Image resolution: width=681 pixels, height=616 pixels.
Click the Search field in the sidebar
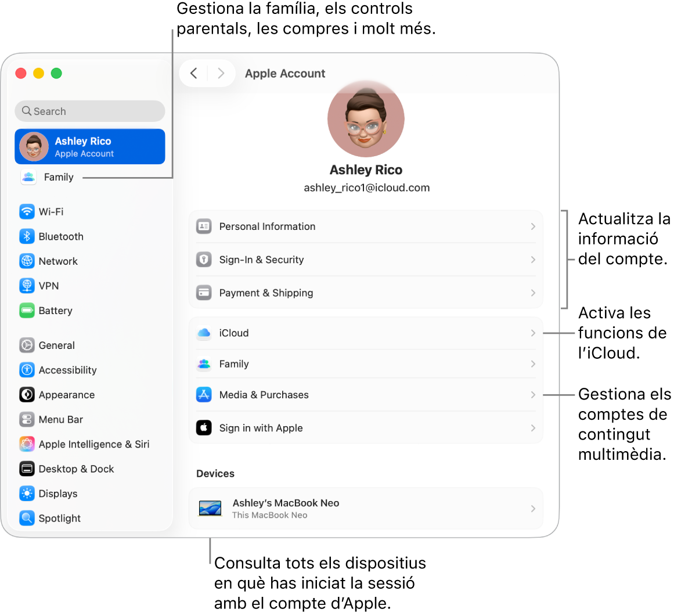[89, 111]
